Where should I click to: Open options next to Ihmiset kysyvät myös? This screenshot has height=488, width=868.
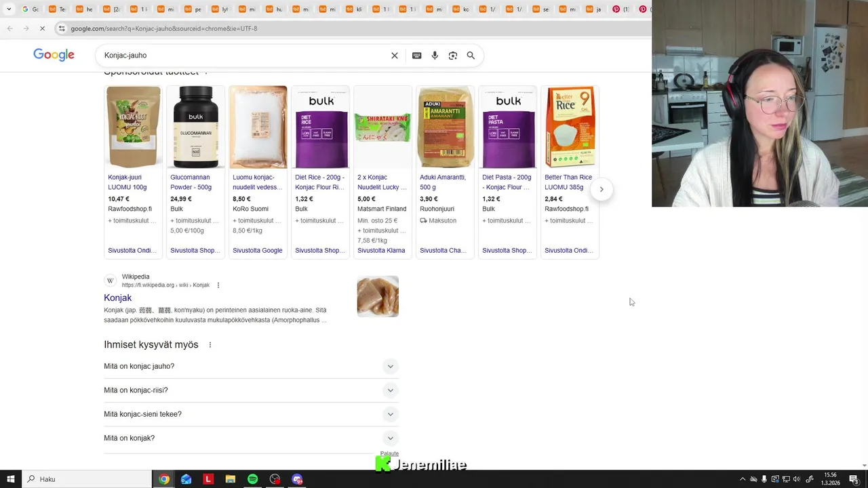[210, 345]
